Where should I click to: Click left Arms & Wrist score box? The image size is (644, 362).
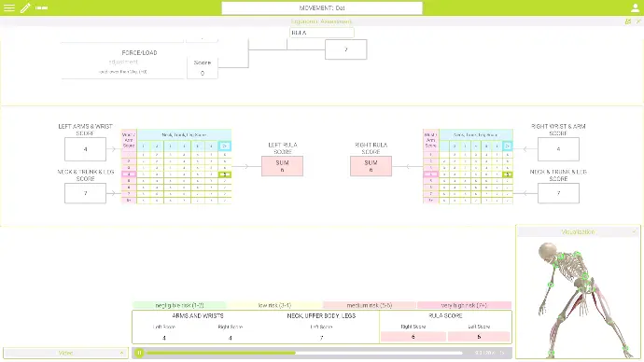click(x=86, y=149)
